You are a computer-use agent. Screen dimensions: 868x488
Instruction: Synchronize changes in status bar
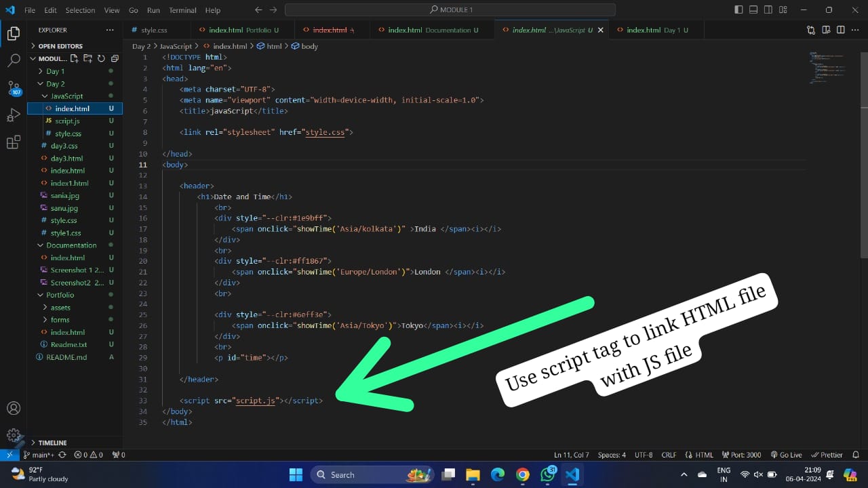62,455
